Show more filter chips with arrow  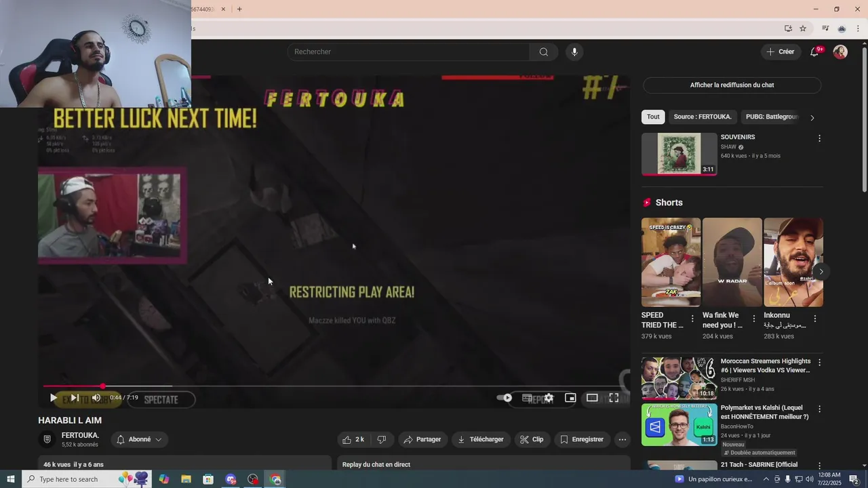coord(812,117)
